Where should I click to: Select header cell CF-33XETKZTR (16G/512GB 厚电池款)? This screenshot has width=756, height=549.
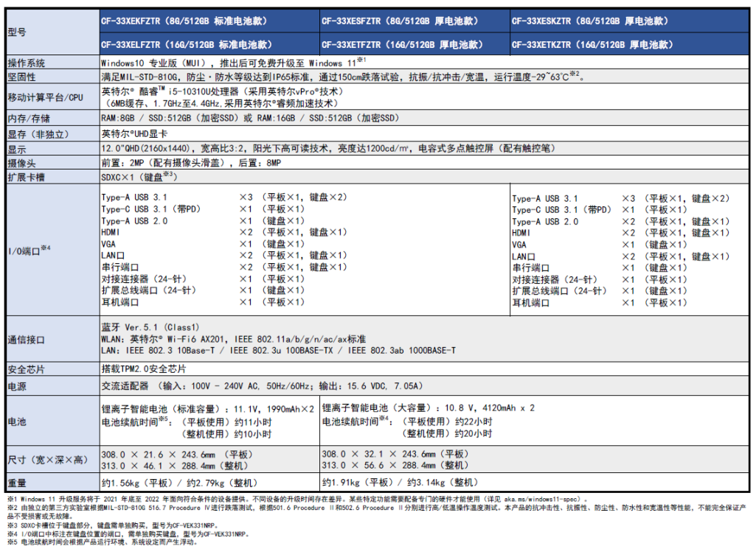point(629,44)
